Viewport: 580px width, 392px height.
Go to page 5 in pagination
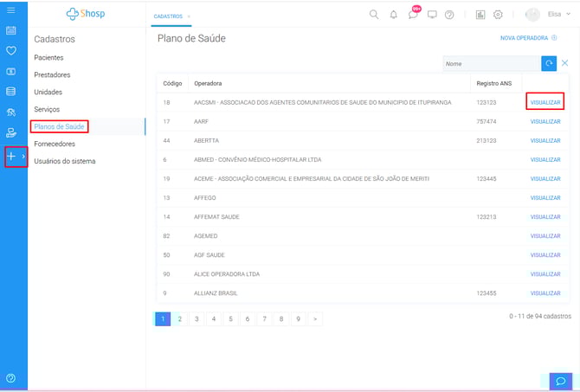(230, 318)
